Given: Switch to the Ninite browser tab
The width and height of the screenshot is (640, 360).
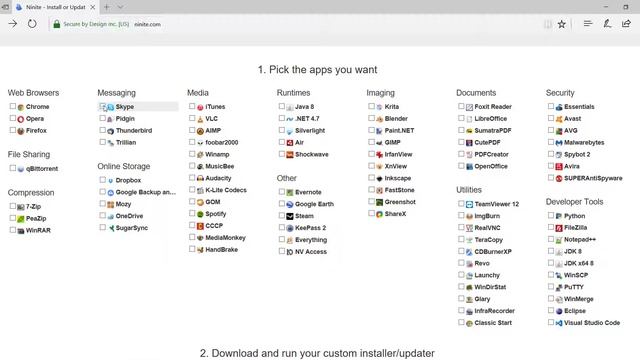Looking at the screenshot, I should [x=56, y=7].
